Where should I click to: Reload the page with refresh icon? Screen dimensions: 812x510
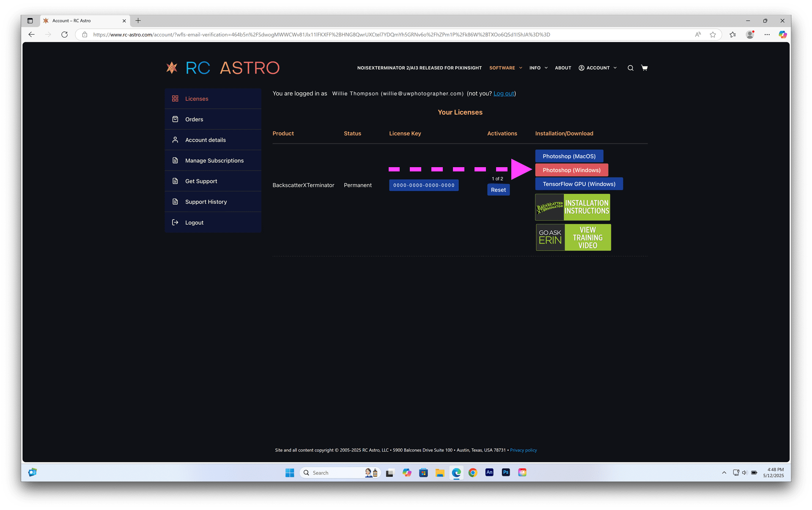click(x=64, y=35)
